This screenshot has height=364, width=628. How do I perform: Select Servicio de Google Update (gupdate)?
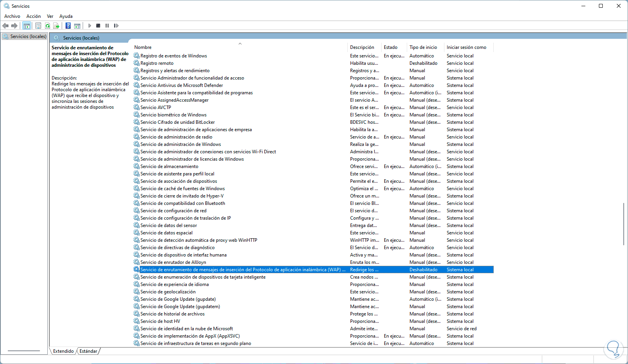tap(178, 299)
